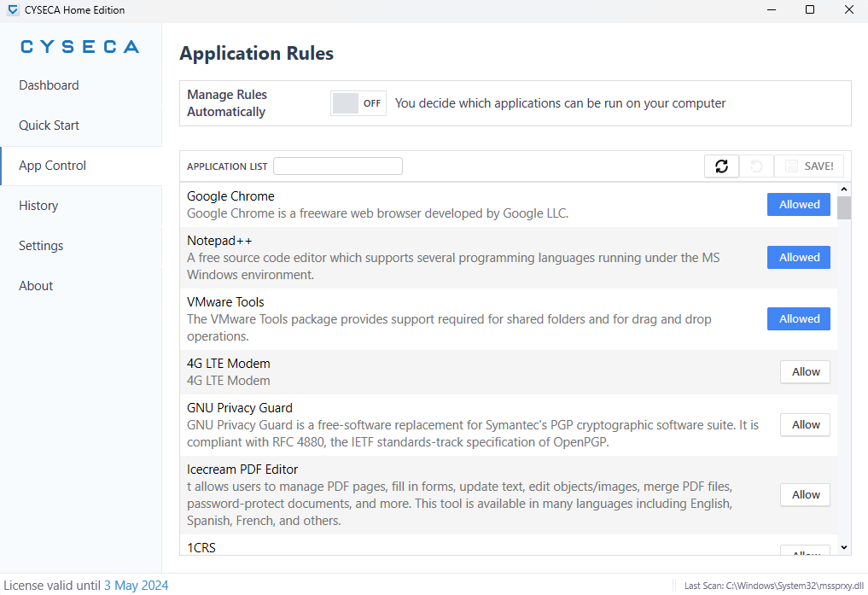Select the Notepad++ list entry title
Viewport: 868px width, 595px height.
click(219, 241)
